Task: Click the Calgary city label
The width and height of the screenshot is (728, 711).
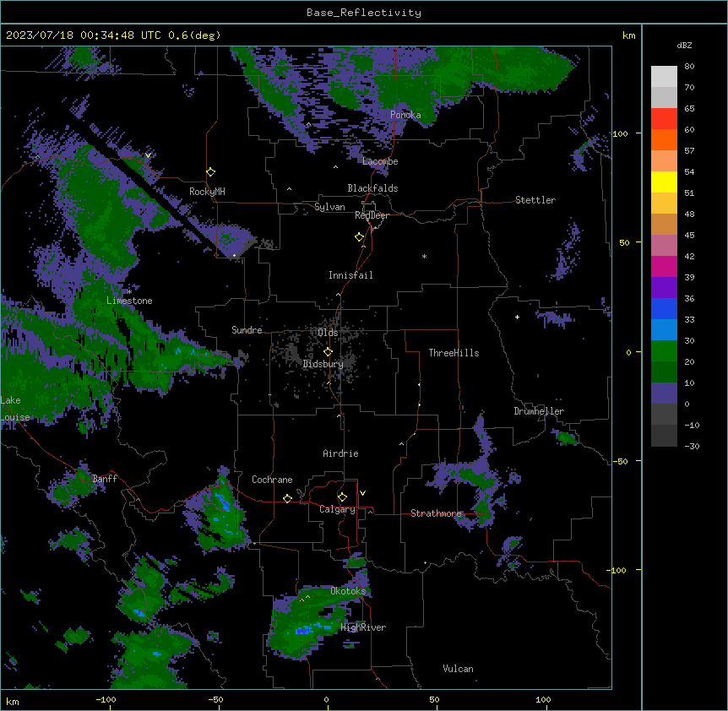Action: (337, 509)
